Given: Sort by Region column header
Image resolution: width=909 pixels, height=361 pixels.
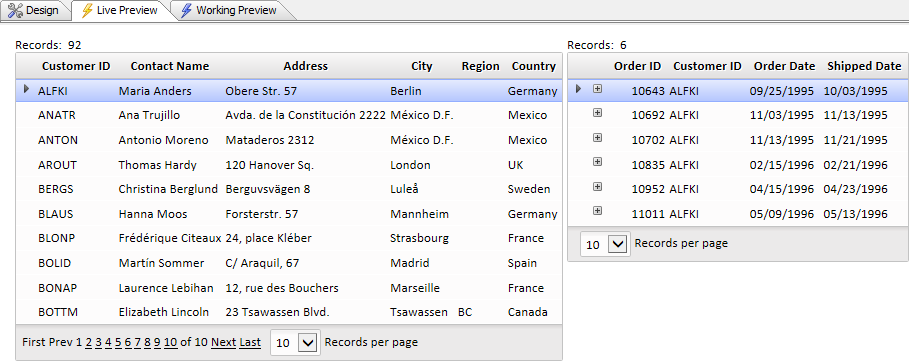Looking at the screenshot, I should pyautogui.click(x=481, y=66).
